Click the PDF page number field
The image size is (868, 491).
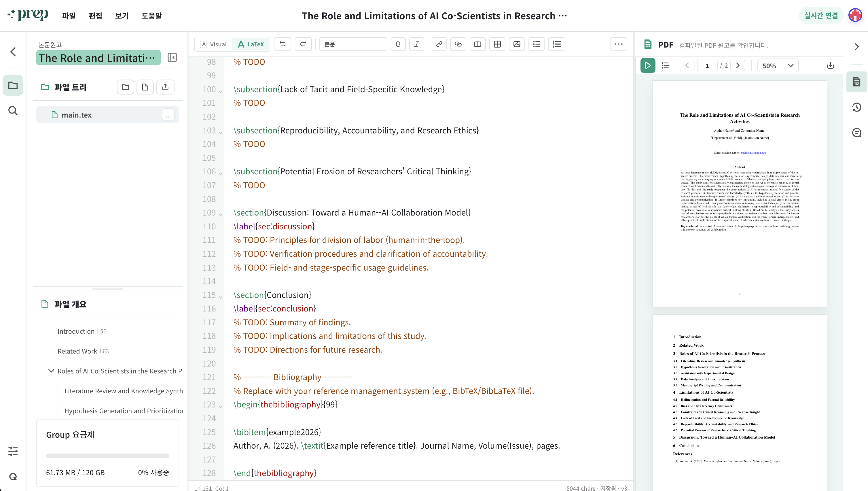(707, 65)
